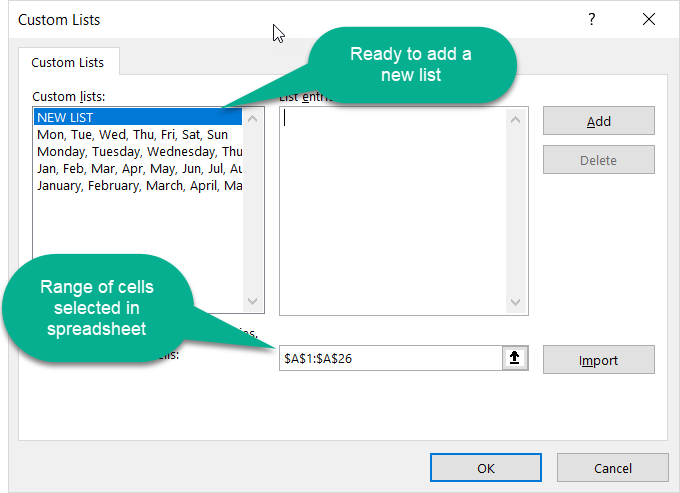Screen dimensions: 680x493
Task: Click the Add button
Action: [598, 121]
